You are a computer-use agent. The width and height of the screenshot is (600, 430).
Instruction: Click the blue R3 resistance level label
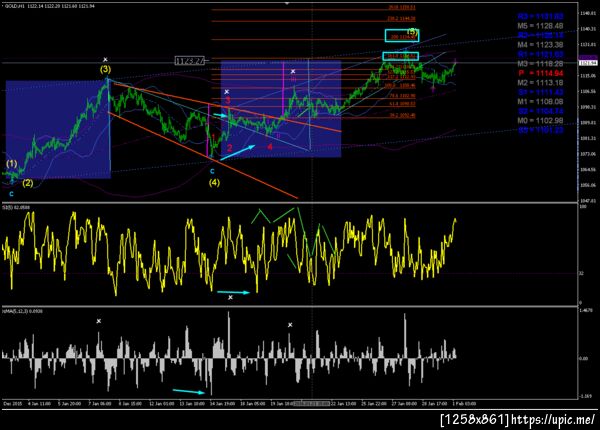tap(540, 16)
